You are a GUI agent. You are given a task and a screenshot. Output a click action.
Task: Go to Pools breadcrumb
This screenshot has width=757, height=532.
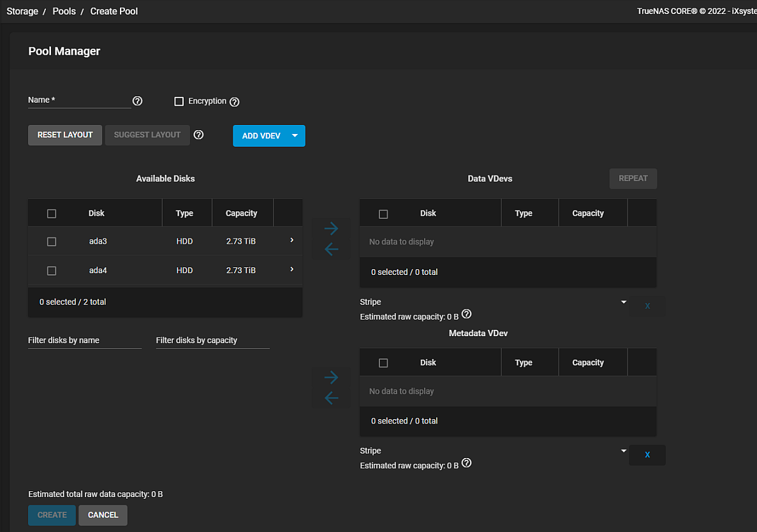point(64,11)
